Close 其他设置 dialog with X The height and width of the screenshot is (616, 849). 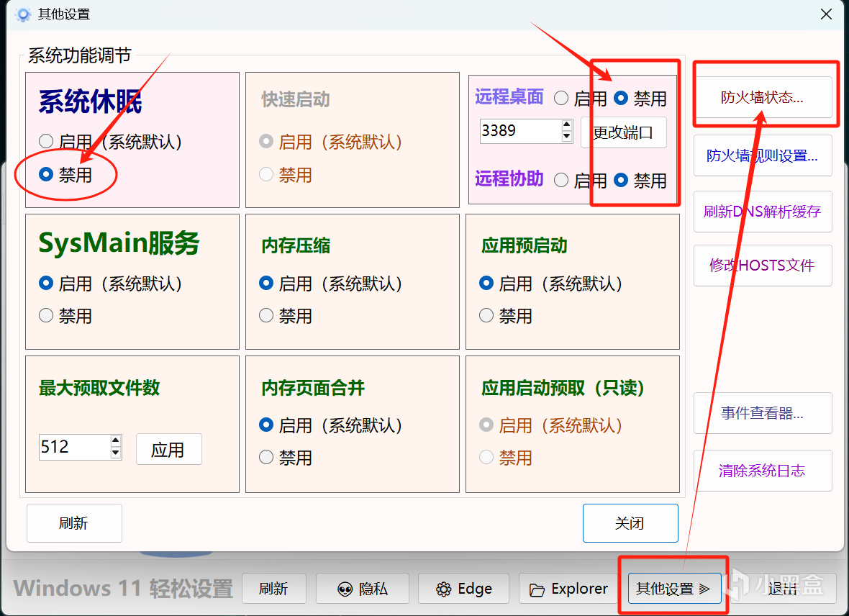coord(826,14)
